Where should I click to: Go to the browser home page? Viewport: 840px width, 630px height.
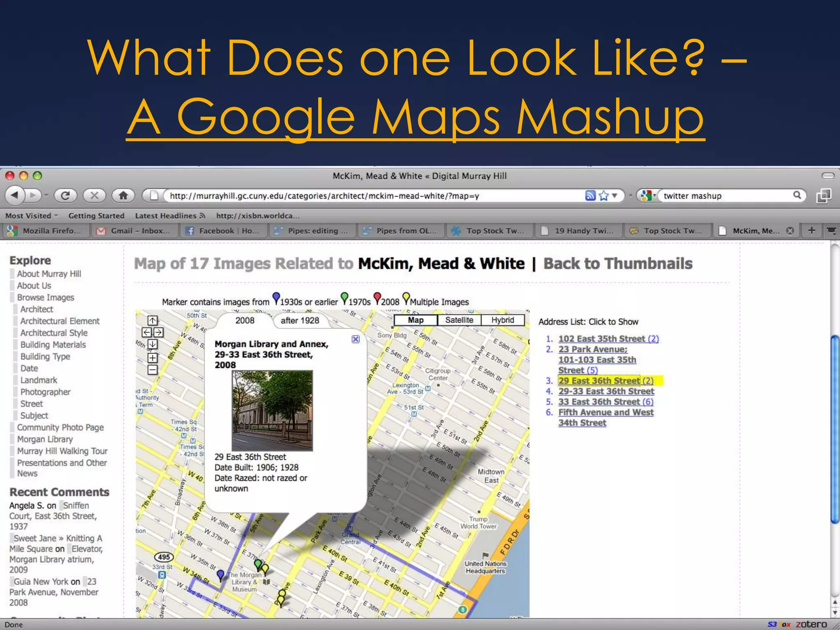123,195
